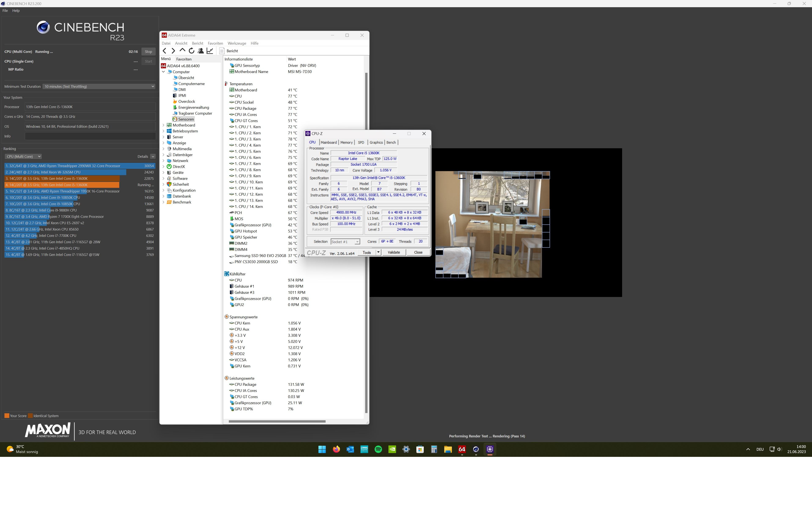Select Übersicht in the AIDA64 tree
The height and width of the screenshot is (522, 812).
[186, 78]
